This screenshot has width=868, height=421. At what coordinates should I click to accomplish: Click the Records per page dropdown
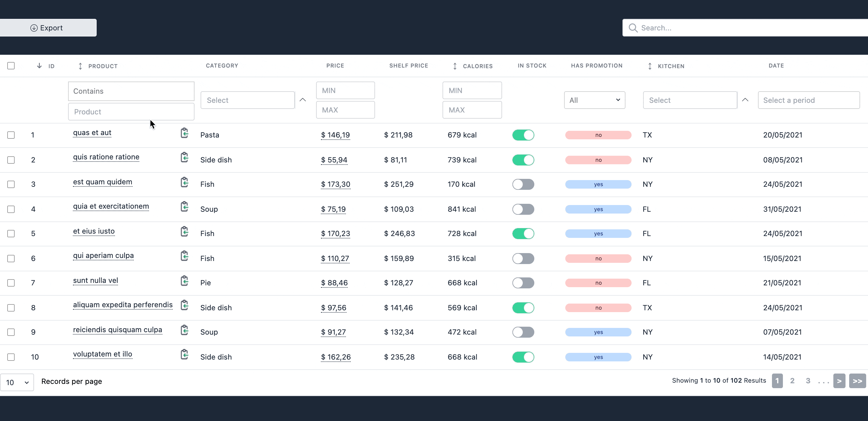[x=17, y=381]
